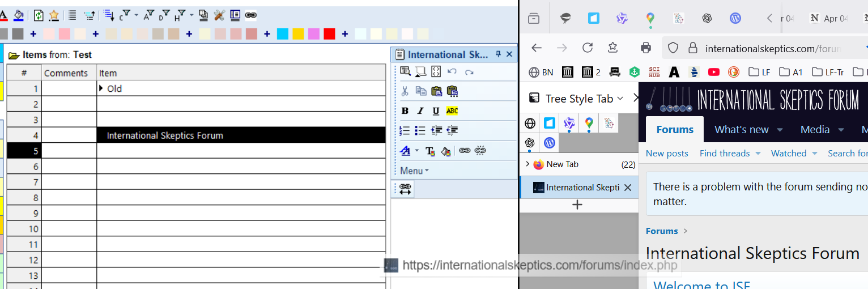
Task: Insert a numbered list
Action: click(405, 131)
